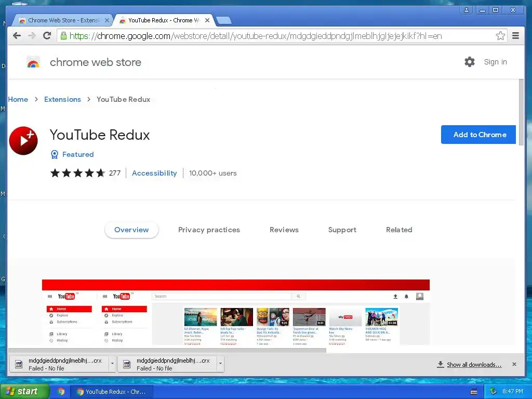Select YouTube Redux taskbar button
The height and width of the screenshot is (399, 532).
[x=112, y=392]
